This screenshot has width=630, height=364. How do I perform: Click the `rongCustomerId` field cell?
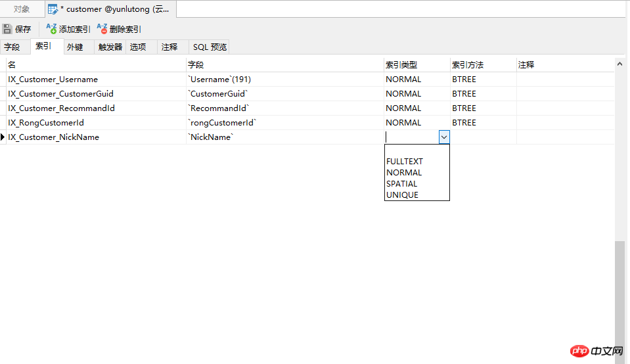[x=285, y=123]
